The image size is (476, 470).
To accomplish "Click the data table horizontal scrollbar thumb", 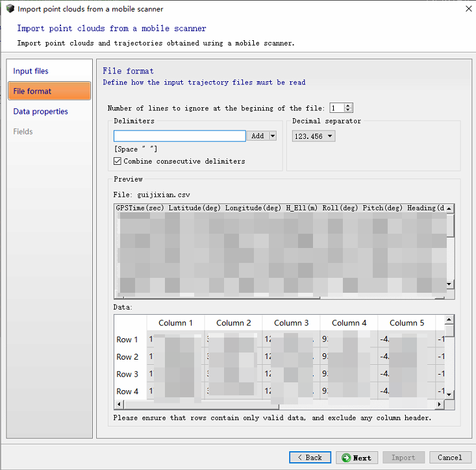I will [201, 404].
